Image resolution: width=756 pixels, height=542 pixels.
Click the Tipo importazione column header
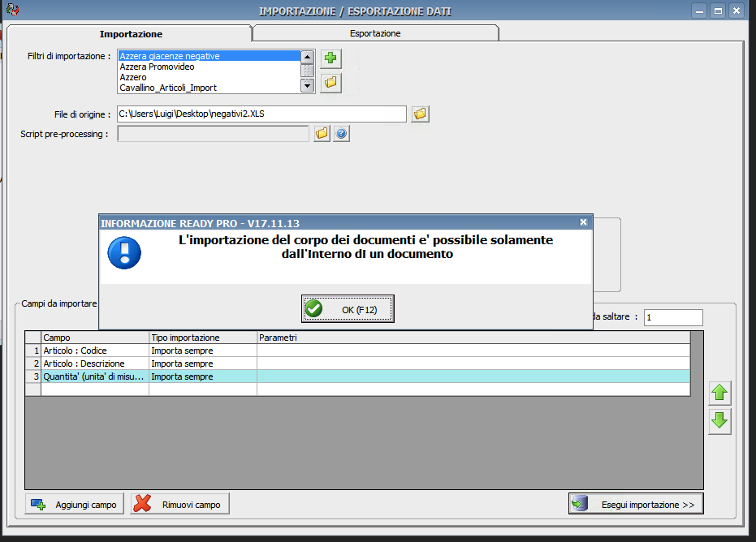coord(203,338)
